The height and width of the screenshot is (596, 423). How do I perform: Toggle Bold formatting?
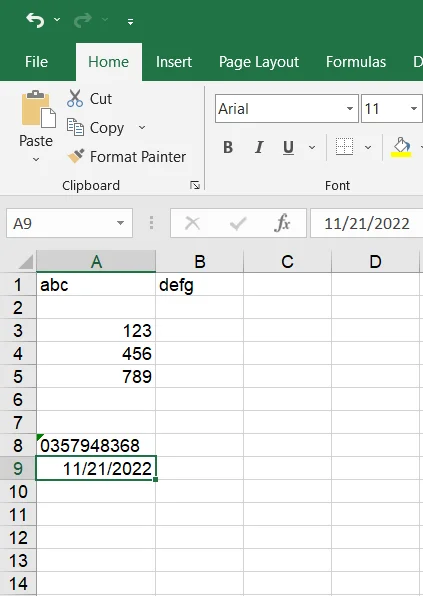228,147
